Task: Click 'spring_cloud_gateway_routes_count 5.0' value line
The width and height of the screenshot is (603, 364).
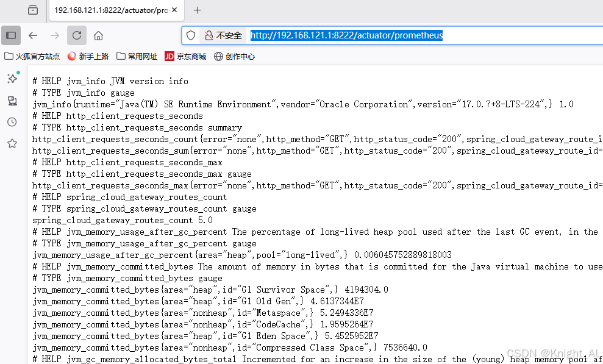Action: (x=123, y=220)
